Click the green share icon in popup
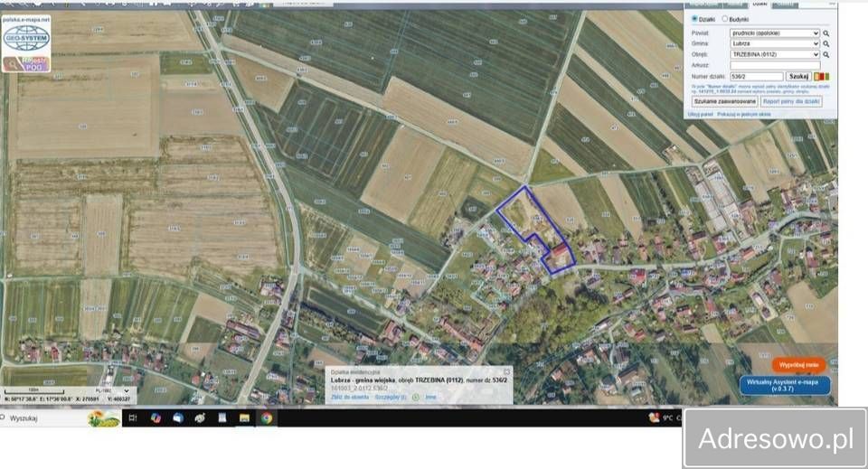 click(416, 397)
